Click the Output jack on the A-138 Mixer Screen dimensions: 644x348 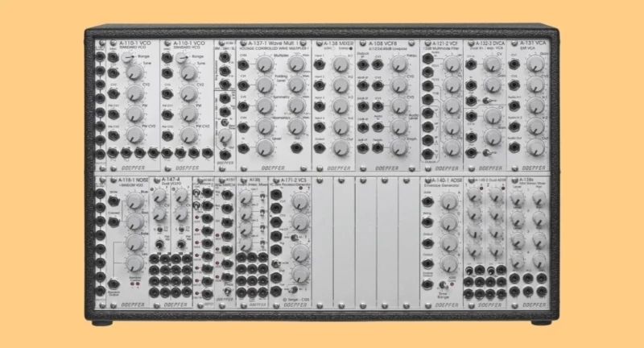pos(319,148)
